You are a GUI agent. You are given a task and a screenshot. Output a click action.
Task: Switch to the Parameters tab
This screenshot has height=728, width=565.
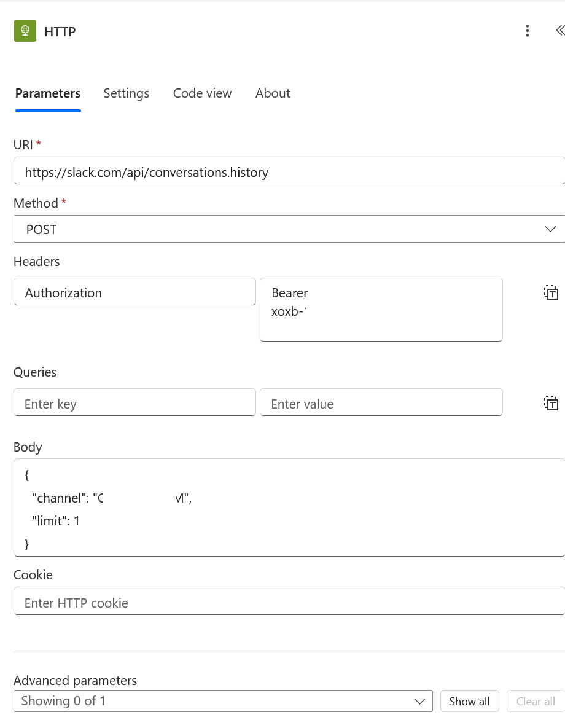[x=48, y=93]
